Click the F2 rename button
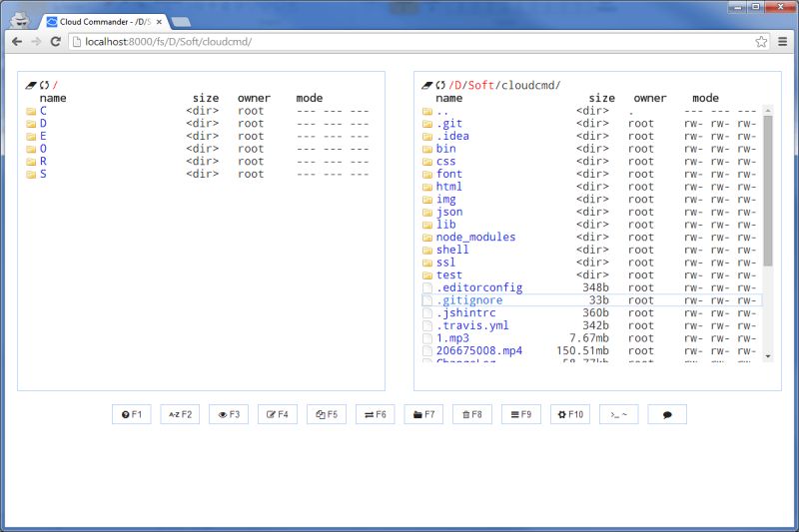 (180, 414)
